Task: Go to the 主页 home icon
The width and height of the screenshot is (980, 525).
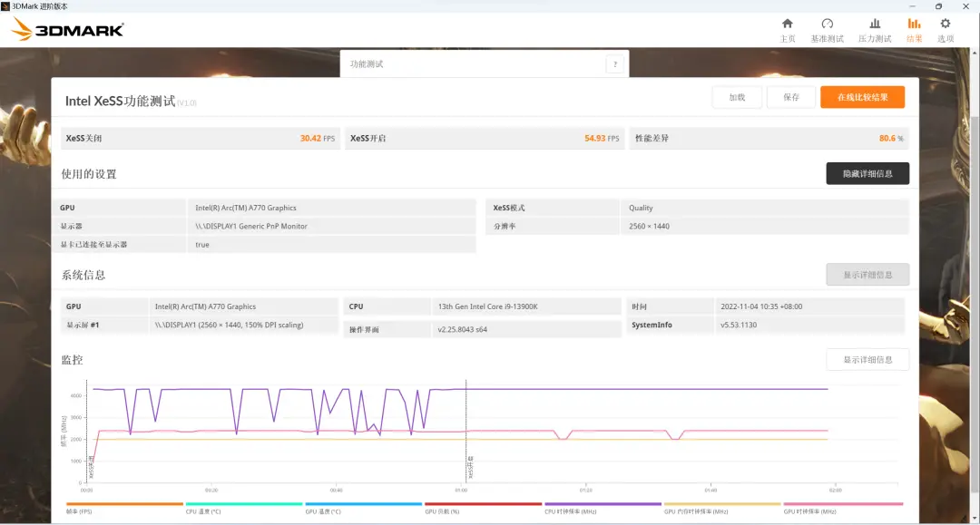Action: 787,24
